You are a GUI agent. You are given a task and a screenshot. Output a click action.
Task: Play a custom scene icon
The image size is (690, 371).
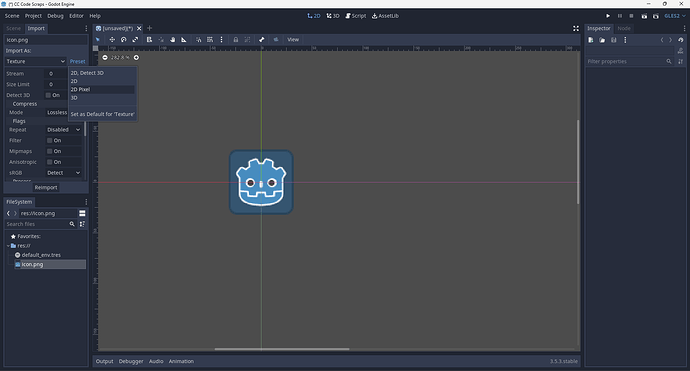click(x=656, y=16)
